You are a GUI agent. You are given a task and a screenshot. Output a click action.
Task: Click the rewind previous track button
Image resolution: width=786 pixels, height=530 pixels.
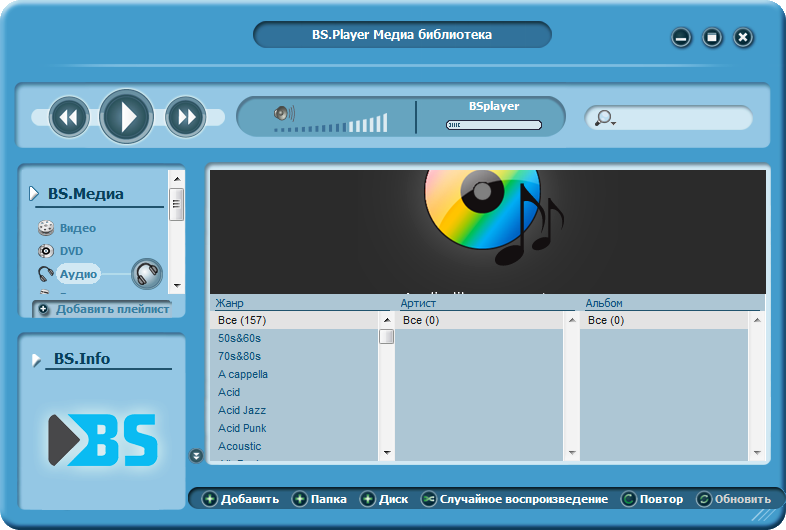coord(69,117)
